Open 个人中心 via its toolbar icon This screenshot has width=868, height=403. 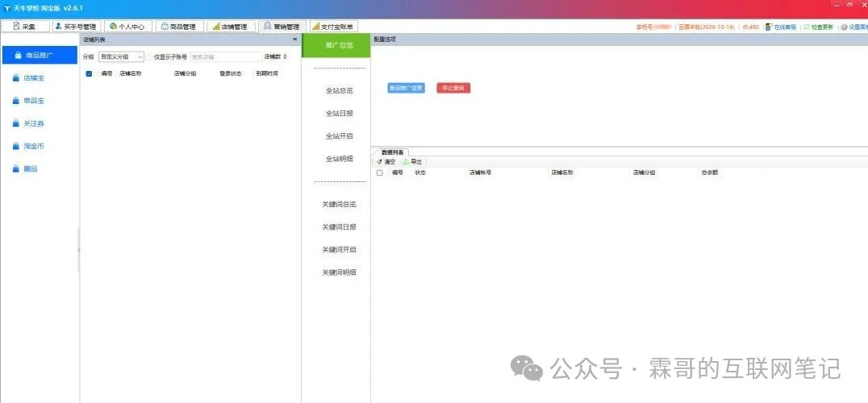(113, 27)
